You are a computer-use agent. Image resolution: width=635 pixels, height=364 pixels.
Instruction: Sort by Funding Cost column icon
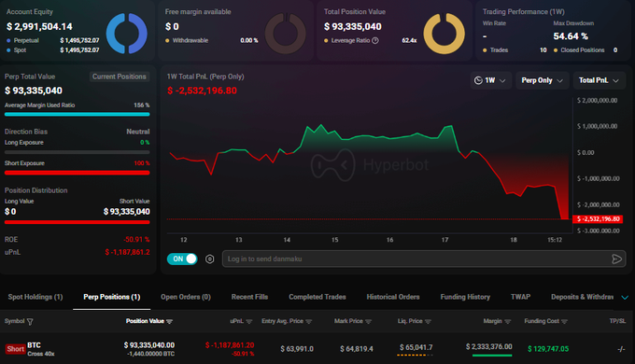(565, 321)
